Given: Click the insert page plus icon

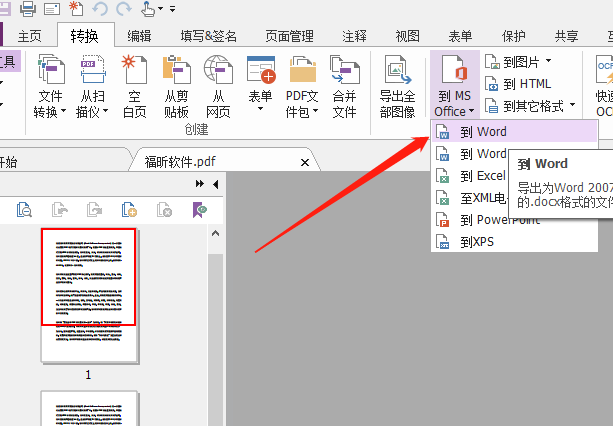Looking at the screenshot, I should tap(129, 210).
